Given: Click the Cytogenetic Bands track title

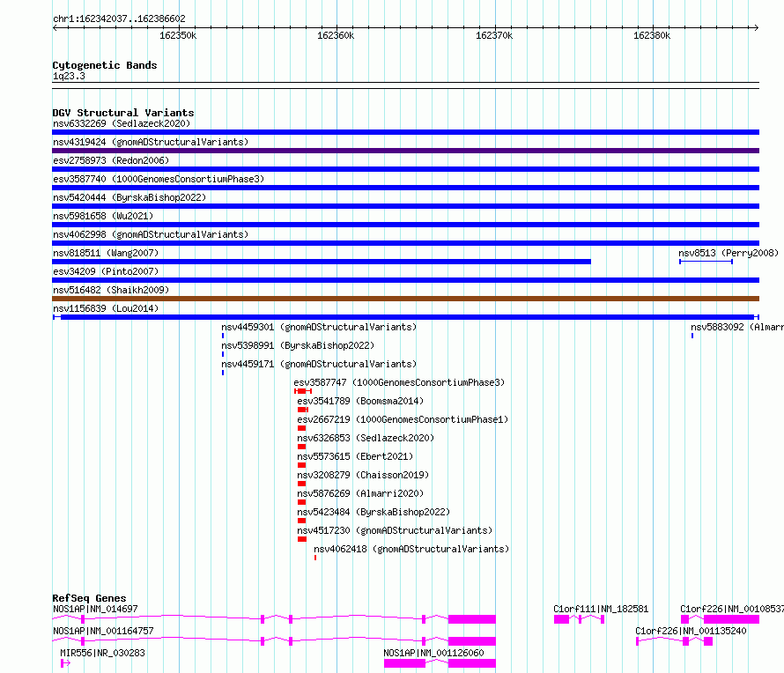Looking at the screenshot, I should point(105,65).
